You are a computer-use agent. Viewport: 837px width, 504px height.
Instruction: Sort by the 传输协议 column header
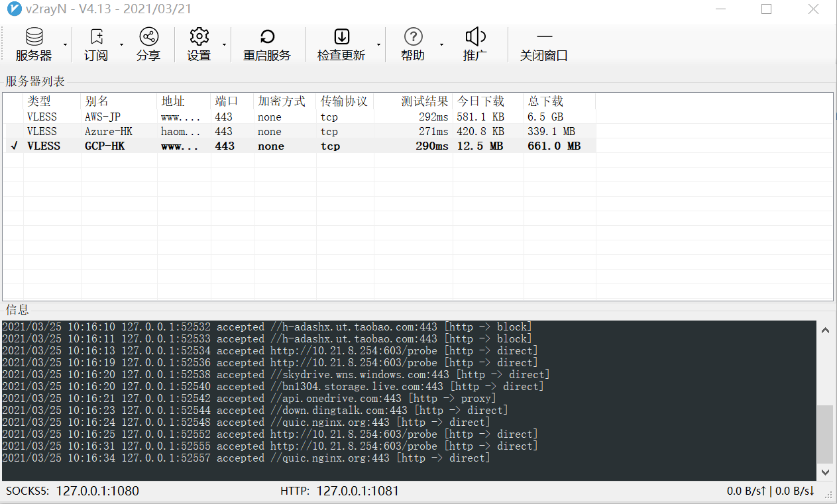(345, 101)
